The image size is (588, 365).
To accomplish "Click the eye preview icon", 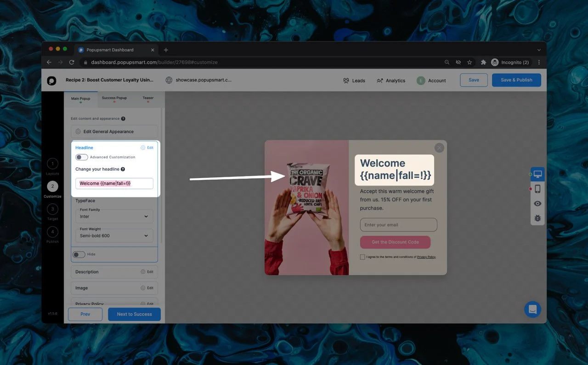I will [x=537, y=203].
